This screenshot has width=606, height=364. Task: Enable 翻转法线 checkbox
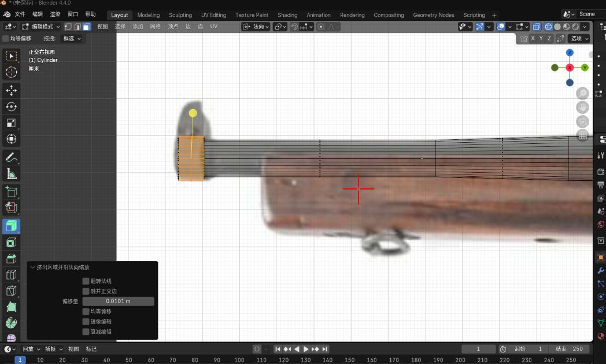(86, 281)
